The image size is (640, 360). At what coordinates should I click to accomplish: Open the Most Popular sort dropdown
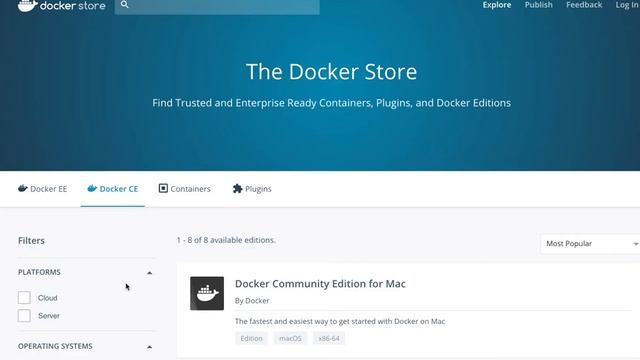590,244
